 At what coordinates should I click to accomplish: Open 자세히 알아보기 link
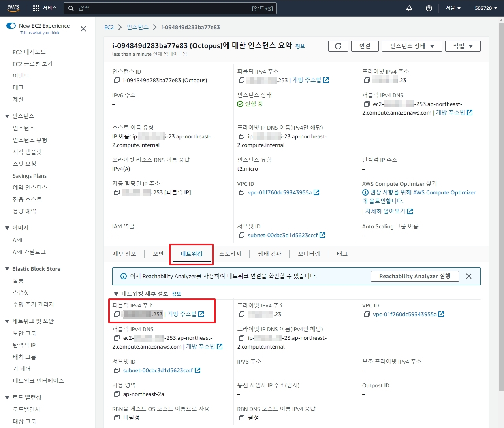pyautogui.click(x=385, y=211)
